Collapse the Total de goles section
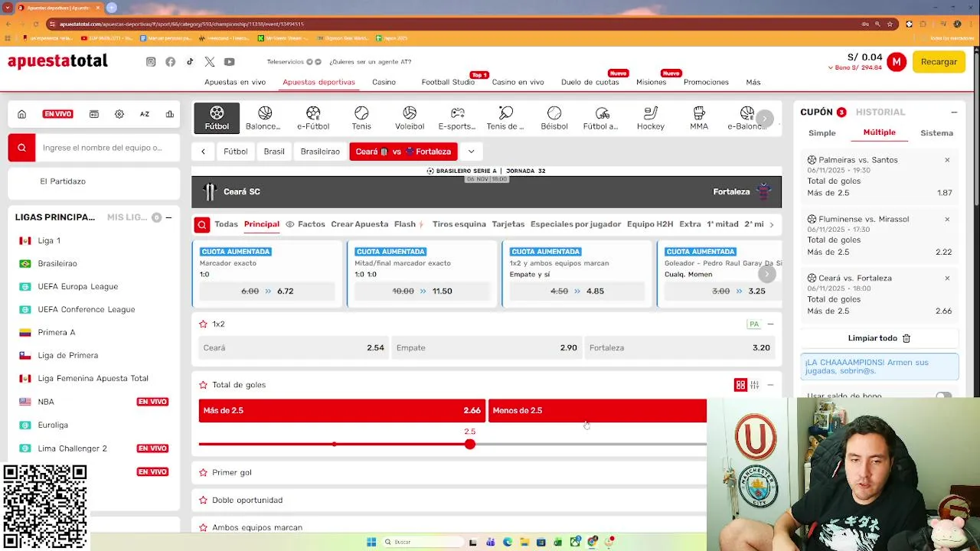 point(770,385)
